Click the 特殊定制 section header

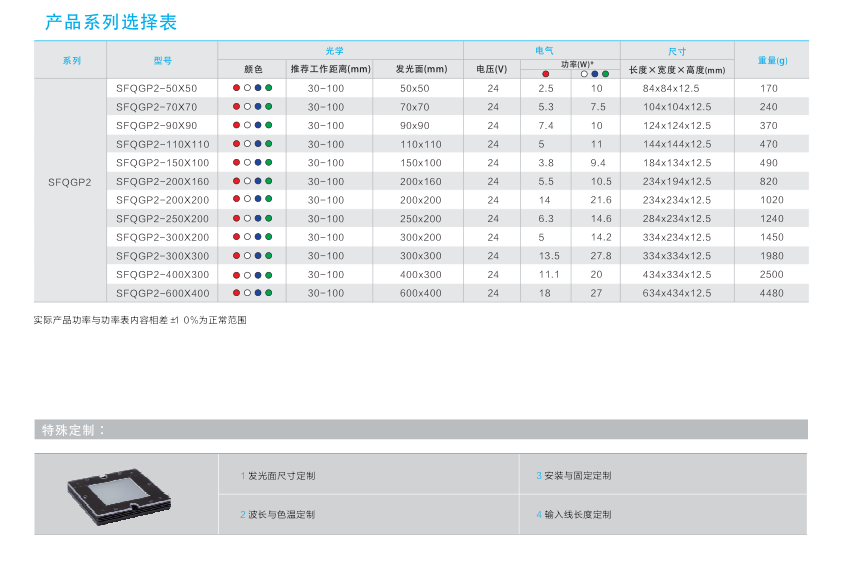(73, 430)
